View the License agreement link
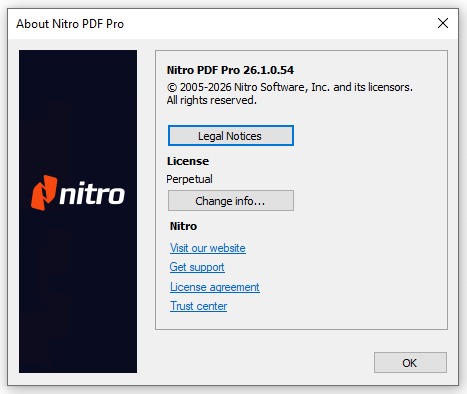The height and width of the screenshot is (394, 467). point(215,287)
